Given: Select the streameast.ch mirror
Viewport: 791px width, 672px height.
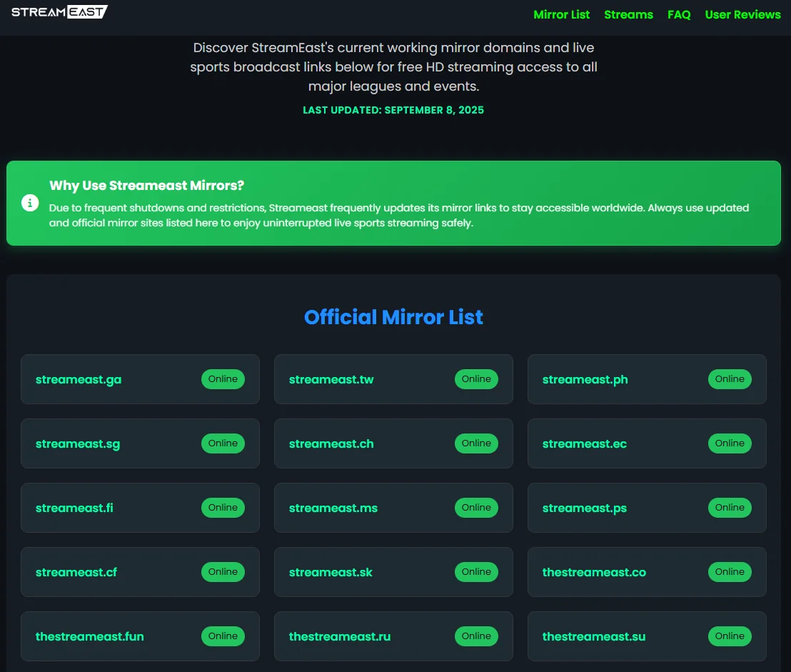Looking at the screenshot, I should tap(331, 443).
